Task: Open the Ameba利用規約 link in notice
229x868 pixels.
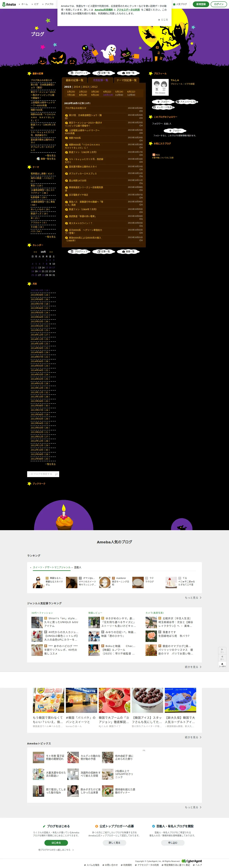Action: point(104,10)
